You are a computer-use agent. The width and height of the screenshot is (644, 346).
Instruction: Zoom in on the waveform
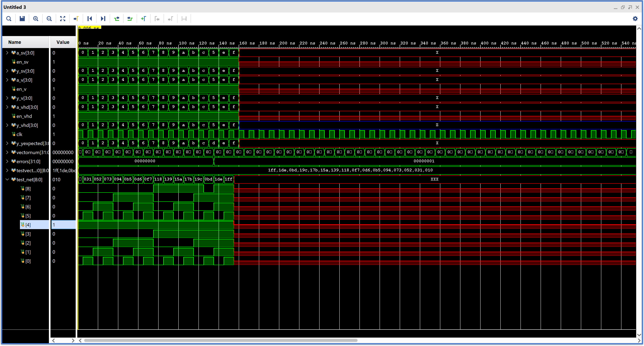[36, 19]
